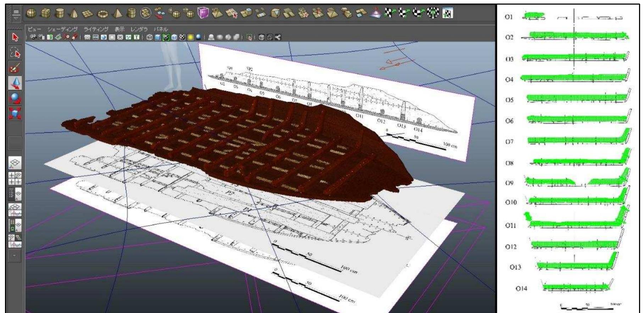Open the ビュー (View) panel menu
This screenshot has width=644, height=313.
pos(35,29)
